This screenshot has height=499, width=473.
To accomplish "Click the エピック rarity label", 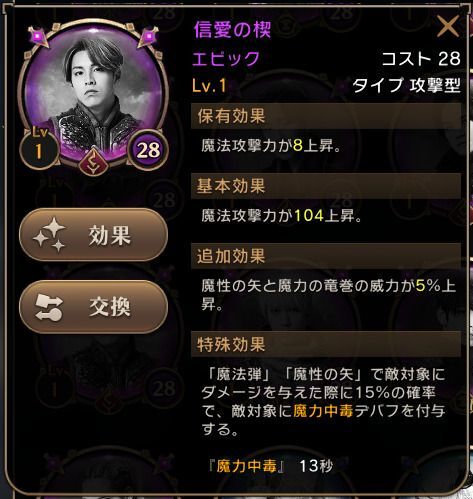I will point(226,59).
